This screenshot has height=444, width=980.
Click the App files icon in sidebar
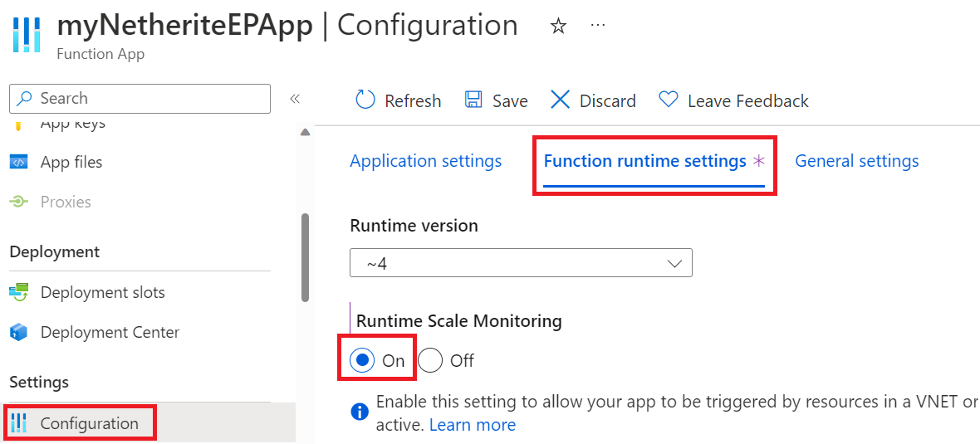(19, 163)
